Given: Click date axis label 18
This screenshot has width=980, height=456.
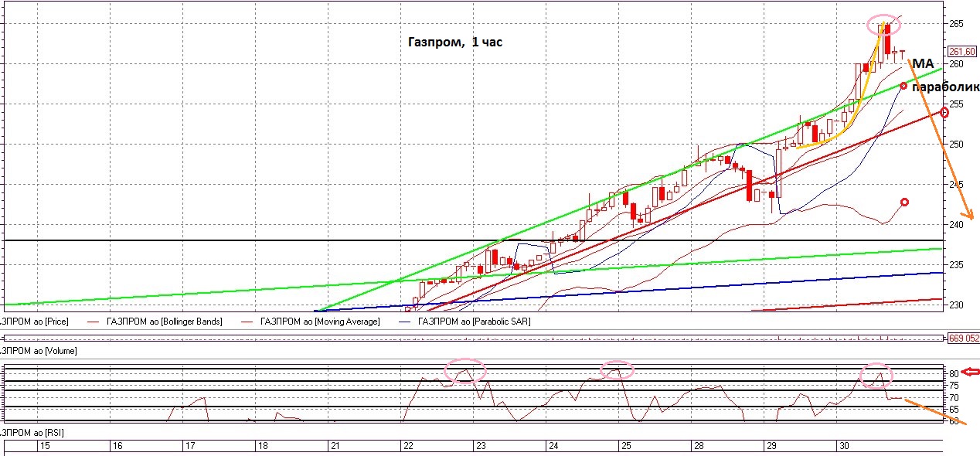Looking at the screenshot, I should [x=263, y=446].
